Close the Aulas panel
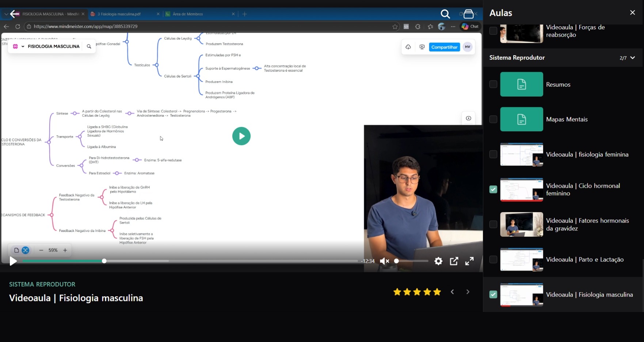The width and height of the screenshot is (644, 342). [633, 12]
